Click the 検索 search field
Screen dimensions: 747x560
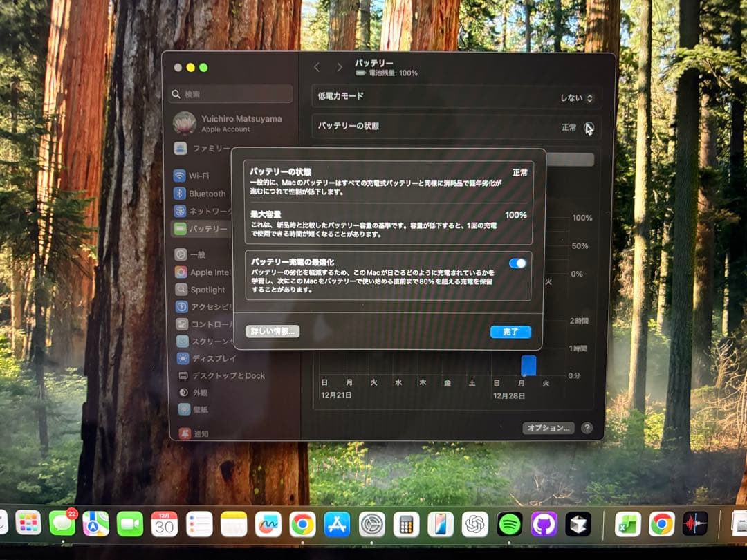coord(228,93)
